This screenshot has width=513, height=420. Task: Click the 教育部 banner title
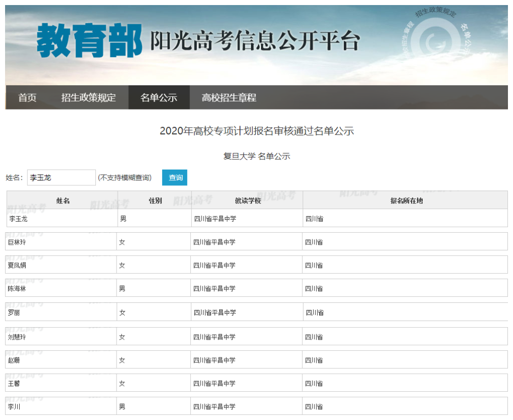89,40
